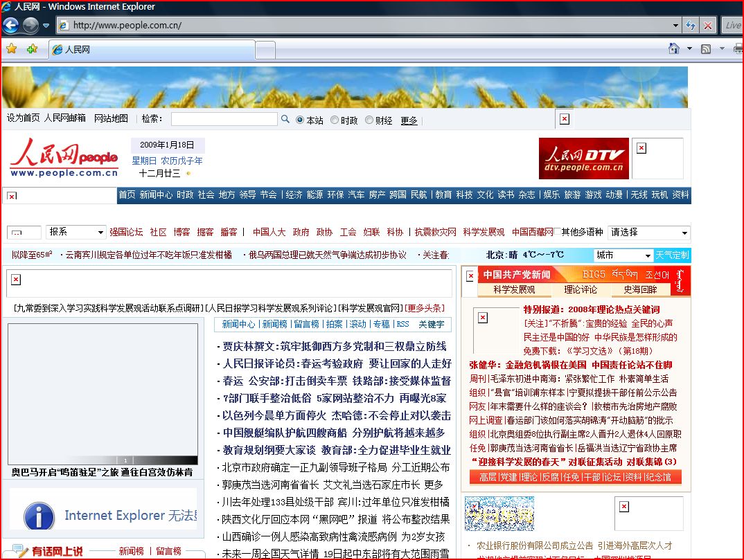Switch to the 人民网 browser tab
Screen dimensions: 744x560
click(152, 49)
